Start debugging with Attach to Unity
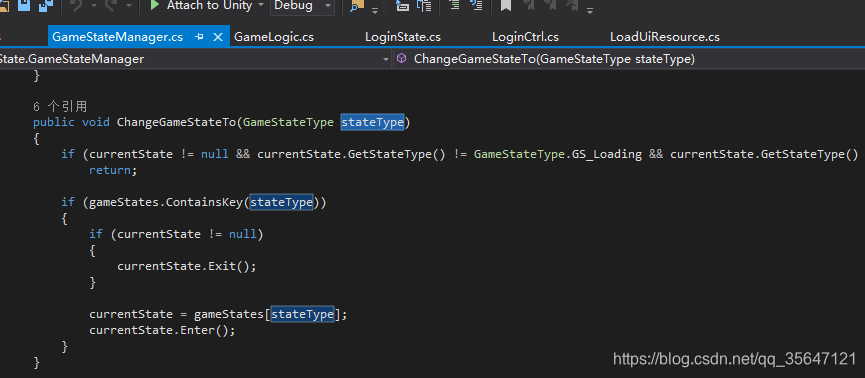This screenshot has height=378, width=865. [201, 6]
